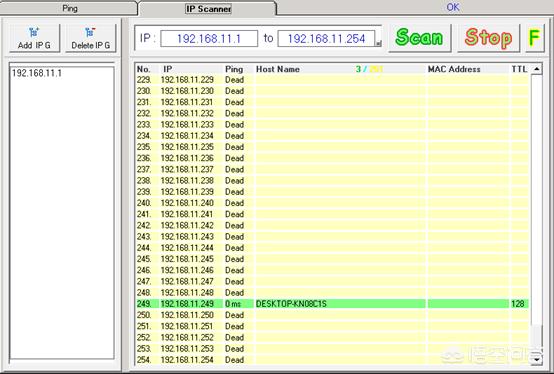Select the row for 192.168.11.245
Viewport: 554px width, 374px height.
(332, 259)
